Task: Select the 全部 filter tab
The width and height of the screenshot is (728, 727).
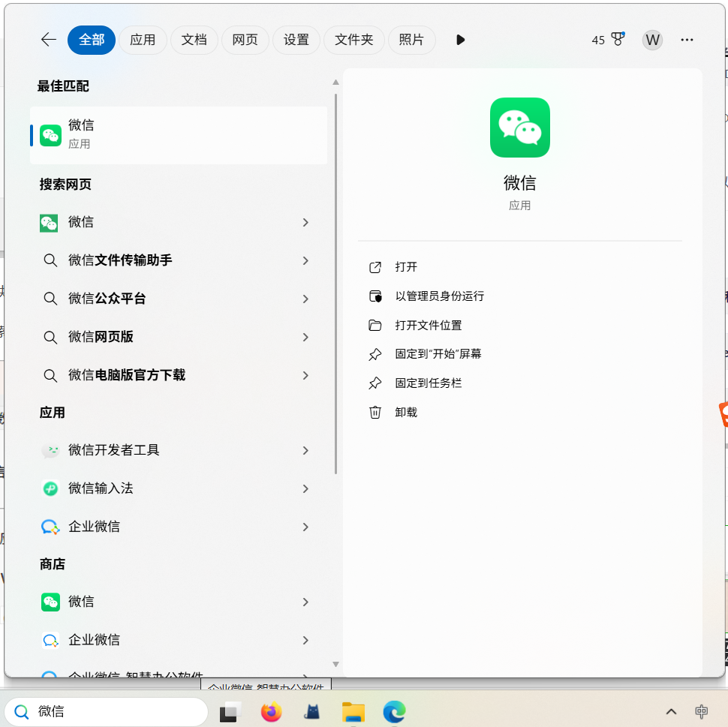Action: (92, 40)
